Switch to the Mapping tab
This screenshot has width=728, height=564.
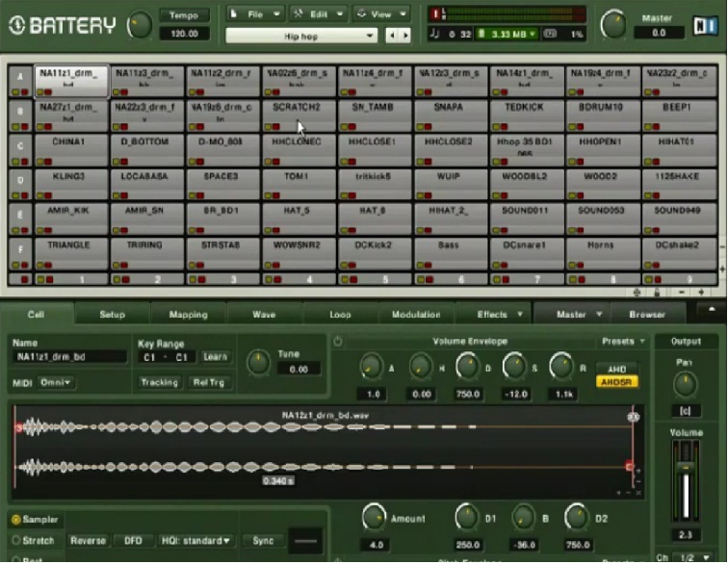pyautogui.click(x=188, y=315)
